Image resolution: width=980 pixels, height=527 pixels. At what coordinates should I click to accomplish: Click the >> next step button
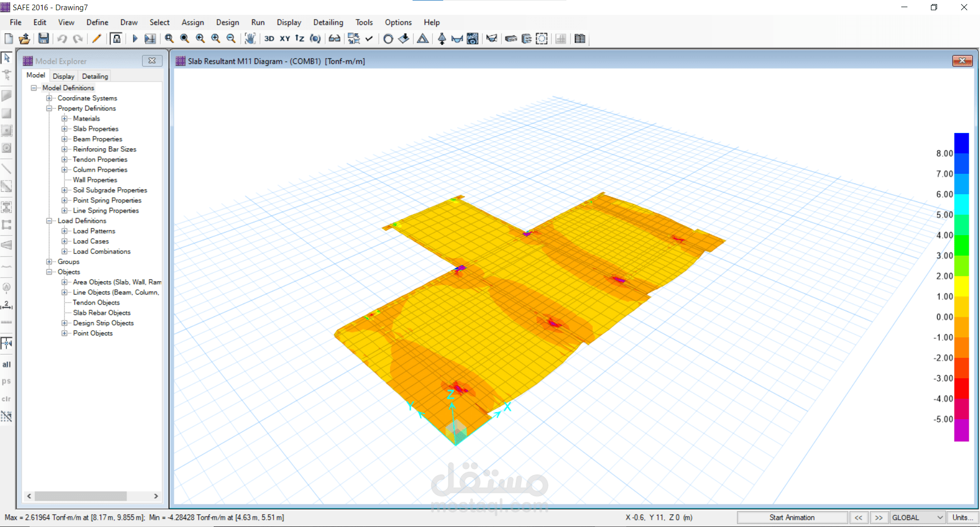[879, 517]
